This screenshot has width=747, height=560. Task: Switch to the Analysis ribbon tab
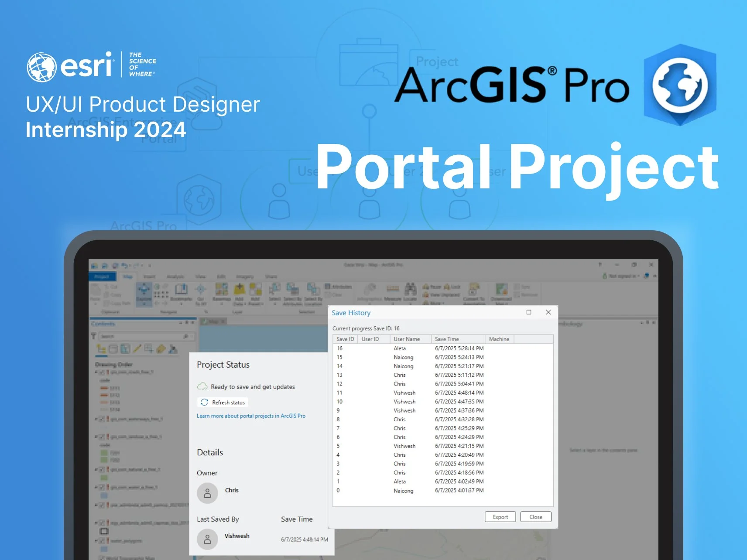pos(175,277)
